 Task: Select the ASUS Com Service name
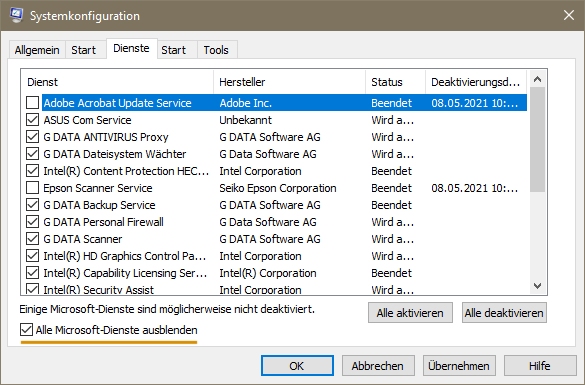[x=87, y=120]
